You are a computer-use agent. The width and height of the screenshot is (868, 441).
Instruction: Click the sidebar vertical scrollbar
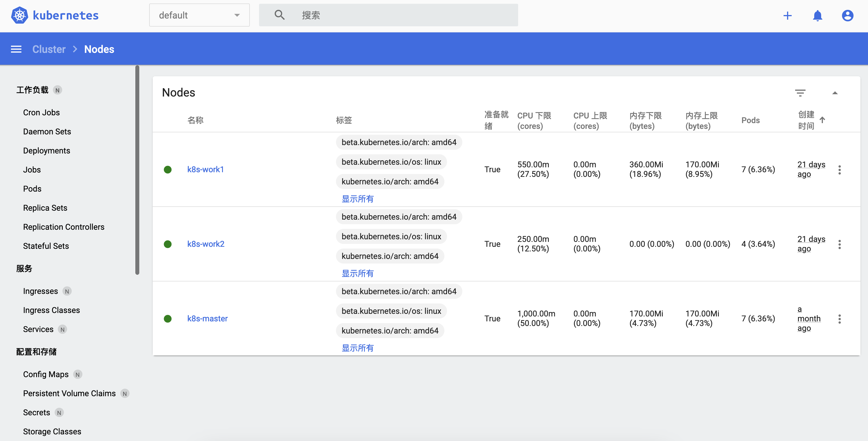[x=137, y=170]
